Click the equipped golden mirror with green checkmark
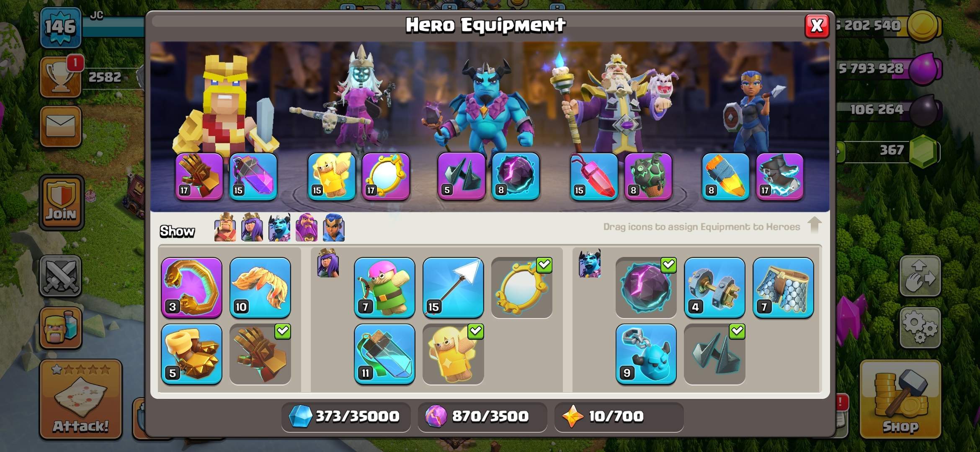980x452 pixels. tap(522, 288)
